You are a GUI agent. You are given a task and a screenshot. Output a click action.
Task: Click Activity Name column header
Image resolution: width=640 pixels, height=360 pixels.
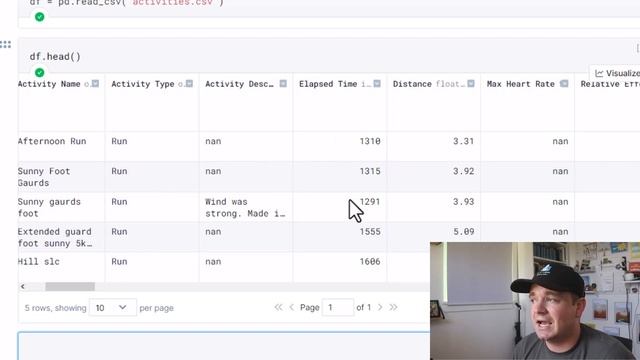(49, 84)
